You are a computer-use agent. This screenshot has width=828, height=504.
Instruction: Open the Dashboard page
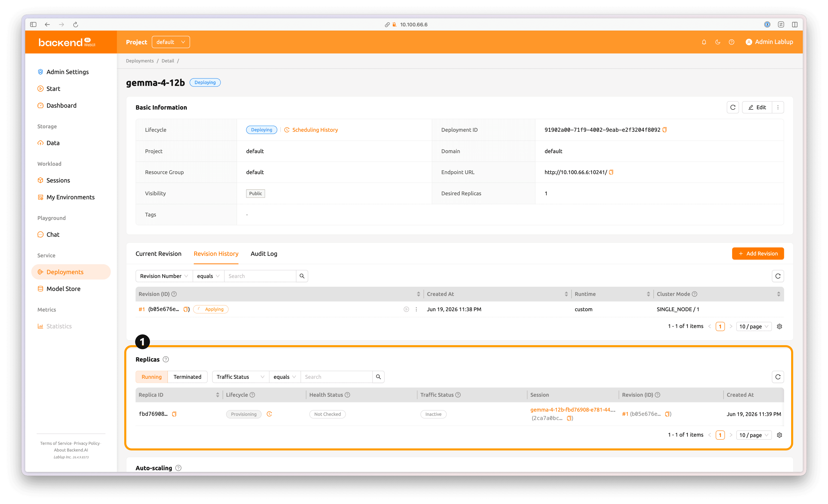tap(62, 105)
